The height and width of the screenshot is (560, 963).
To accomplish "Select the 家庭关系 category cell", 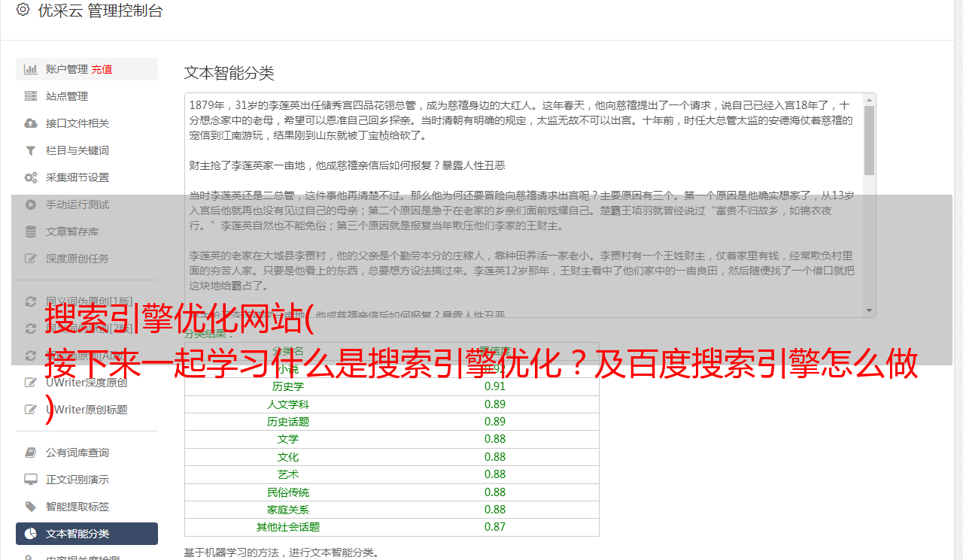I will click(288, 510).
